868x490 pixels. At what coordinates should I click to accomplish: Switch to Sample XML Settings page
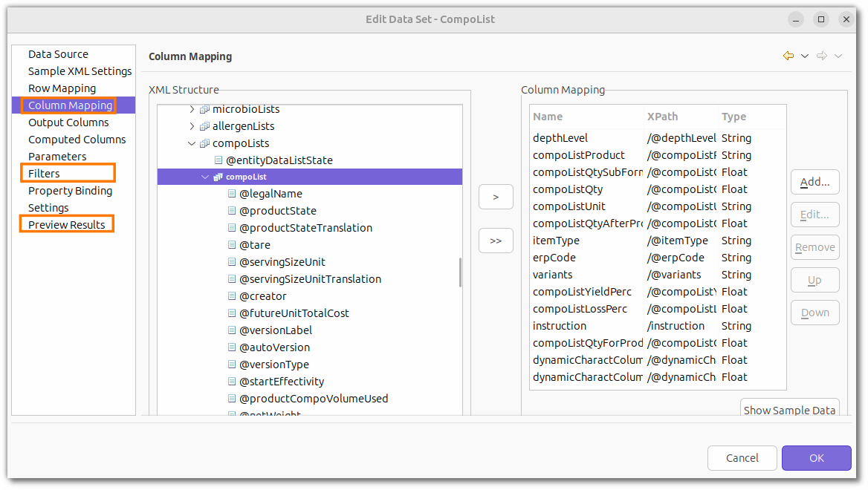(80, 71)
